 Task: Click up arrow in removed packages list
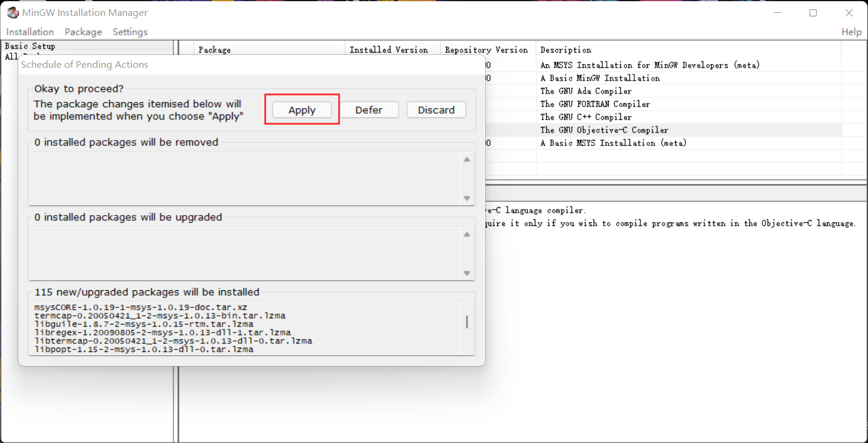(467, 159)
